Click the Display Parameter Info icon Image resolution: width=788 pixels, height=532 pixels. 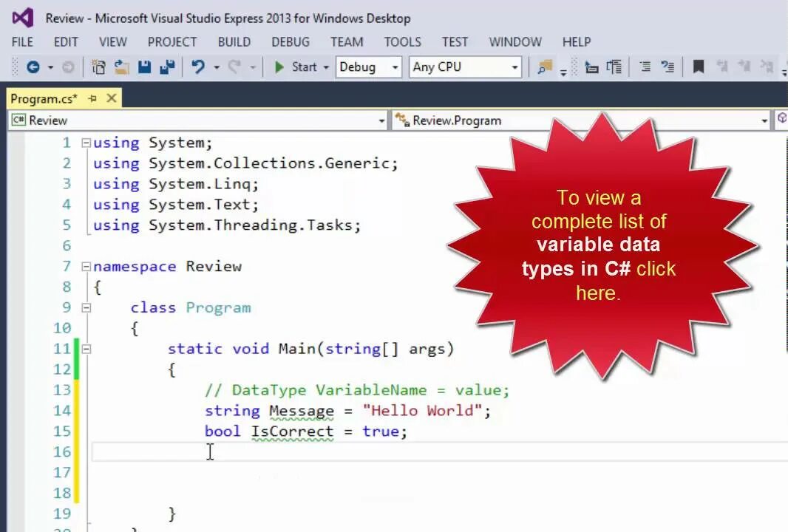[614, 66]
